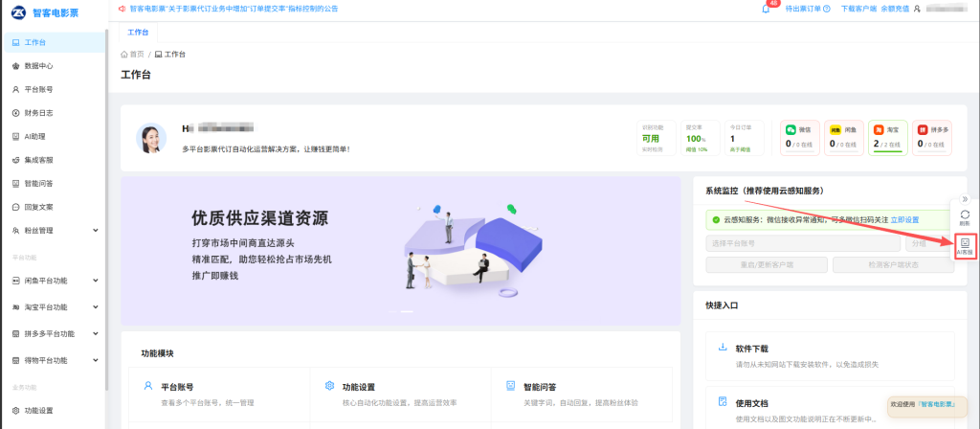Click the 功能设置 gear icon in sidebar

16,411
